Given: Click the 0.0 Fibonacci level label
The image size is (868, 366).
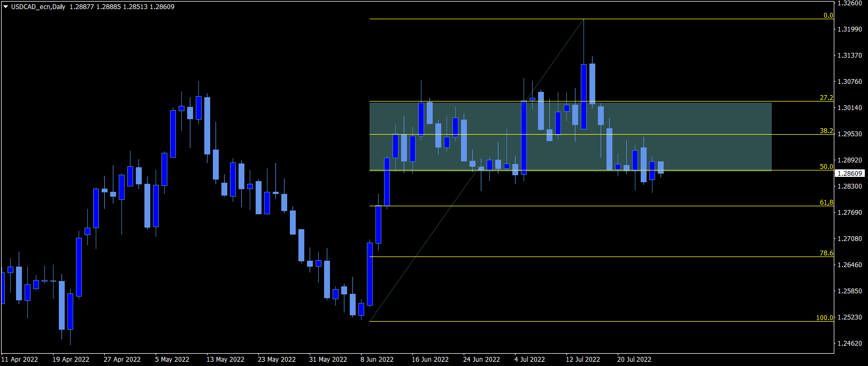Looking at the screenshot, I should click(828, 15).
